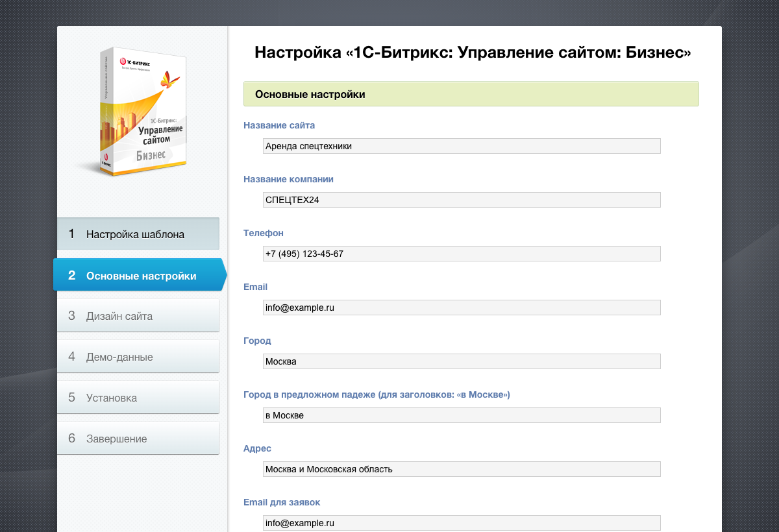Open step 4 Демо-данные
Image resolution: width=779 pixels, height=532 pixels.
[138, 357]
